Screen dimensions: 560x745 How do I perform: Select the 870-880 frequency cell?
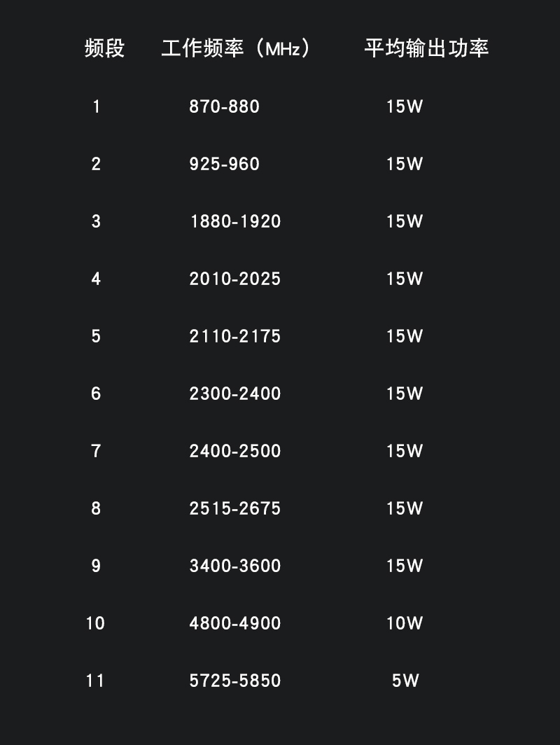pos(224,106)
